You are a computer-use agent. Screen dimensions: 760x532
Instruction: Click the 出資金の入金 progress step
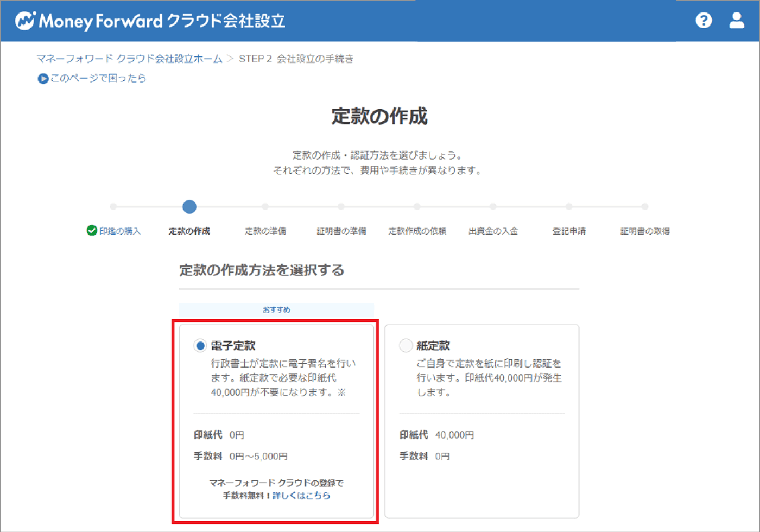pos(493,231)
